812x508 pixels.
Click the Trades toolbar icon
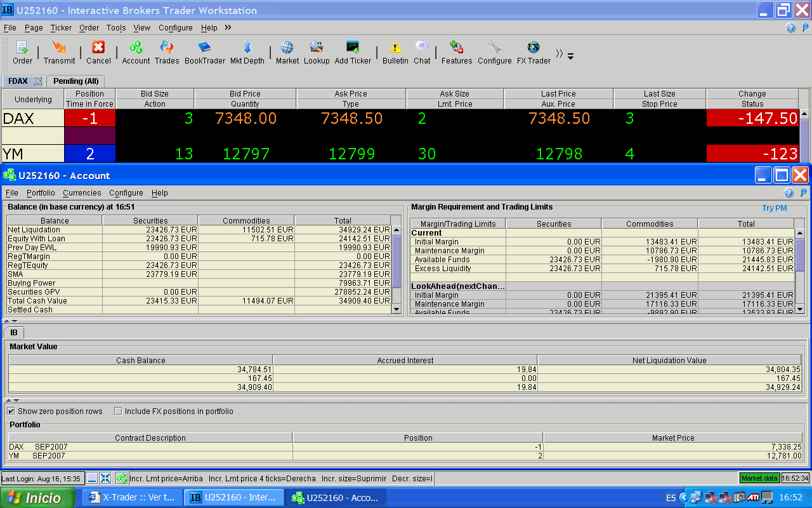pos(167,48)
